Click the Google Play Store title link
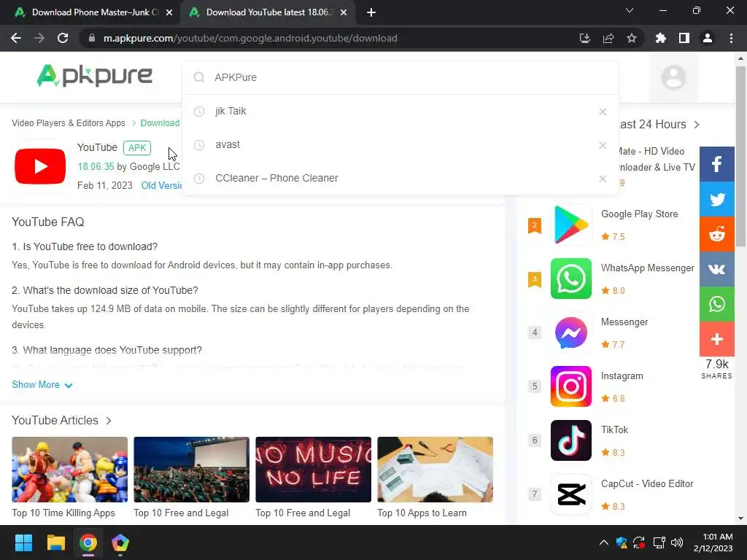This screenshot has width=747, height=560. tap(639, 214)
